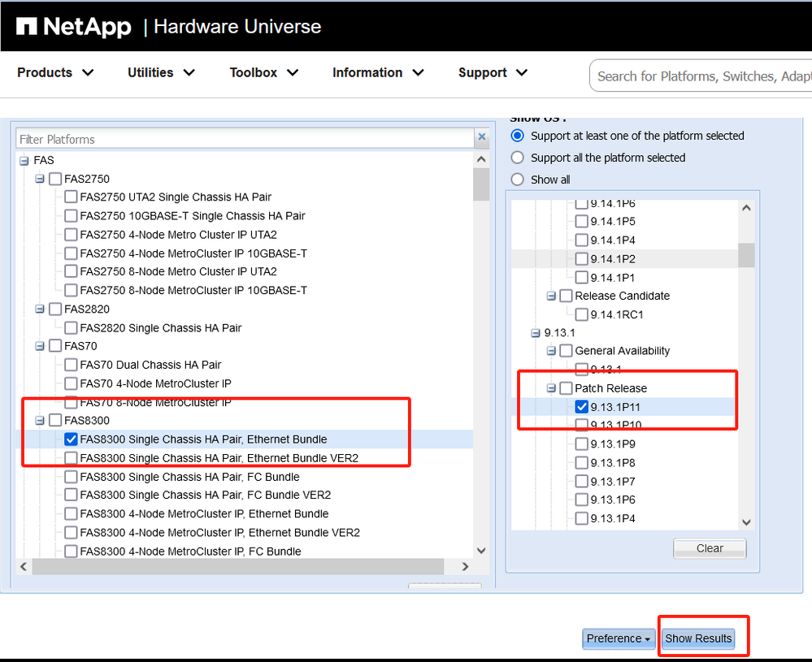Viewport: 812px width, 662px height.
Task: Check the 9.13.1P10 patch release box
Action: point(581,425)
